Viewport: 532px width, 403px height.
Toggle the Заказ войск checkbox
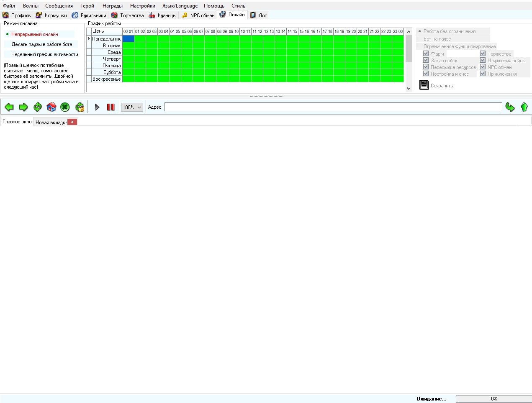pyautogui.click(x=426, y=60)
